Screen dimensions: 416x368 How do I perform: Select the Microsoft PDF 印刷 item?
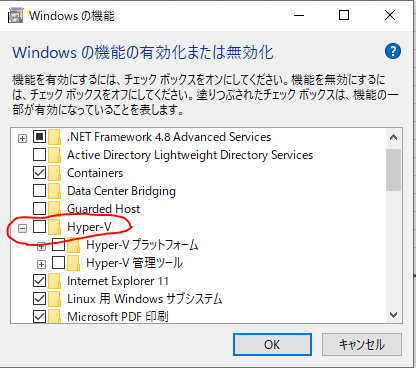point(118,317)
